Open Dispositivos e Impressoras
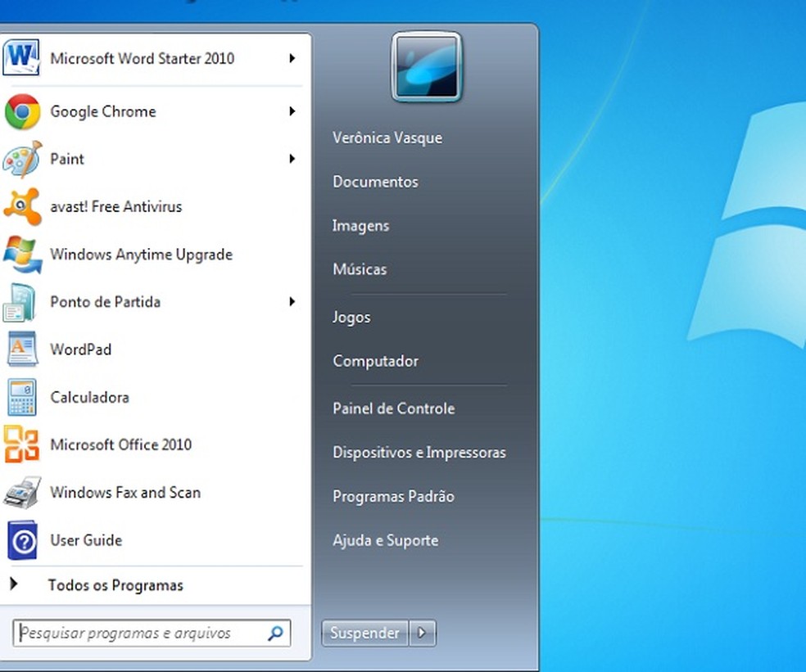Screen dimensions: 806x672 (419, 452)
